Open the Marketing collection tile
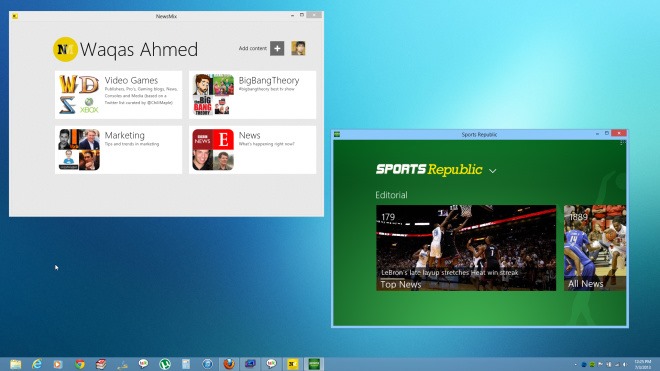 click(118, 149)
